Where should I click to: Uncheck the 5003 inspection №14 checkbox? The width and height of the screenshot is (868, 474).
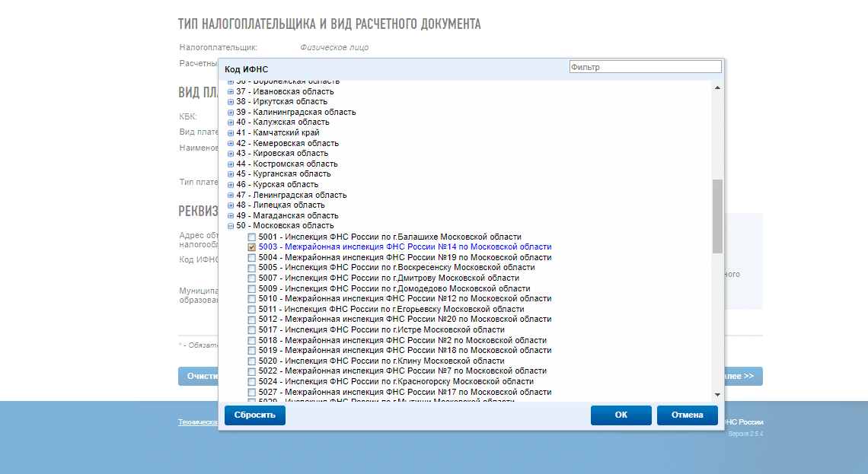[x=252, y=247]
